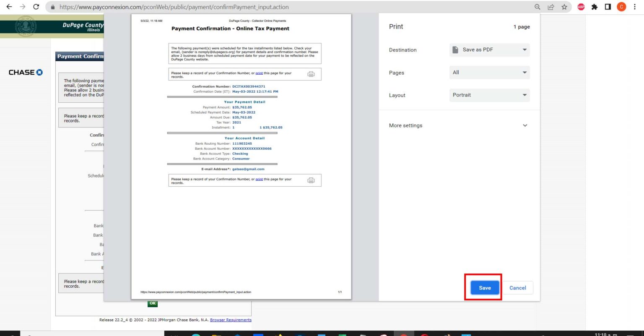
Task: Expand More settings section
Action: click(458, 125)
